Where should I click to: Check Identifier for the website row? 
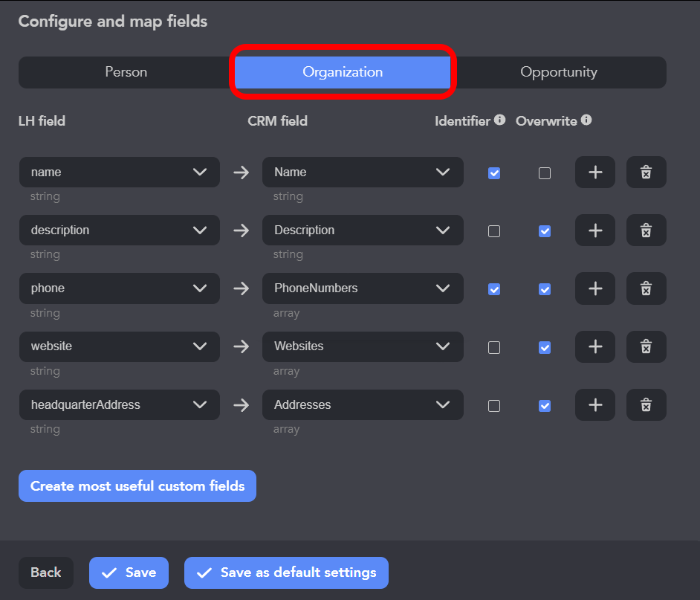[x=494, y=347]
